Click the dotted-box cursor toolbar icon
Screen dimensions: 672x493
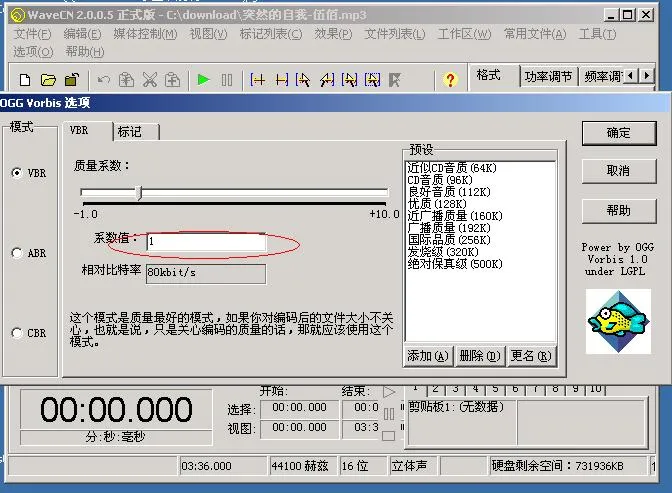[372, 80]
